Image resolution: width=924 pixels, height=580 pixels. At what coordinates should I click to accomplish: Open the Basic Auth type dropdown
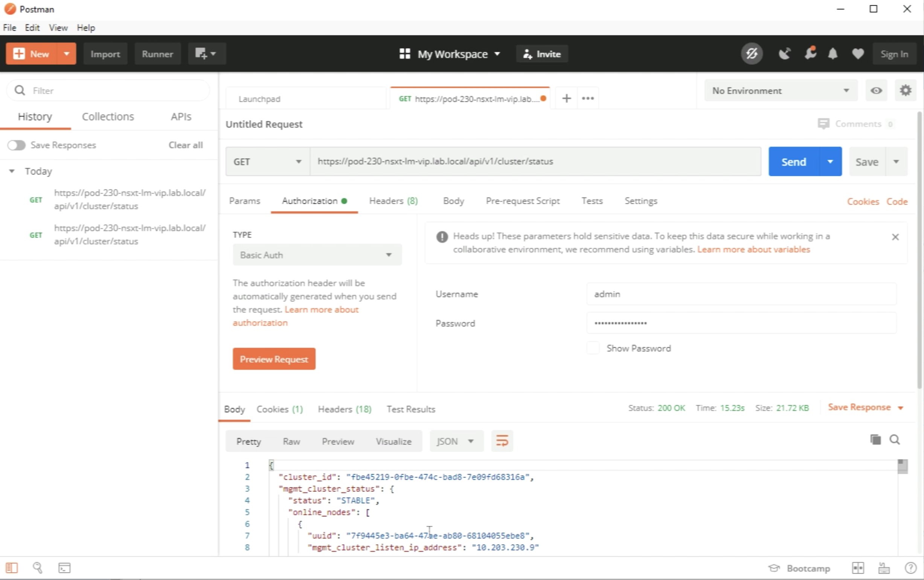[317, 255]
